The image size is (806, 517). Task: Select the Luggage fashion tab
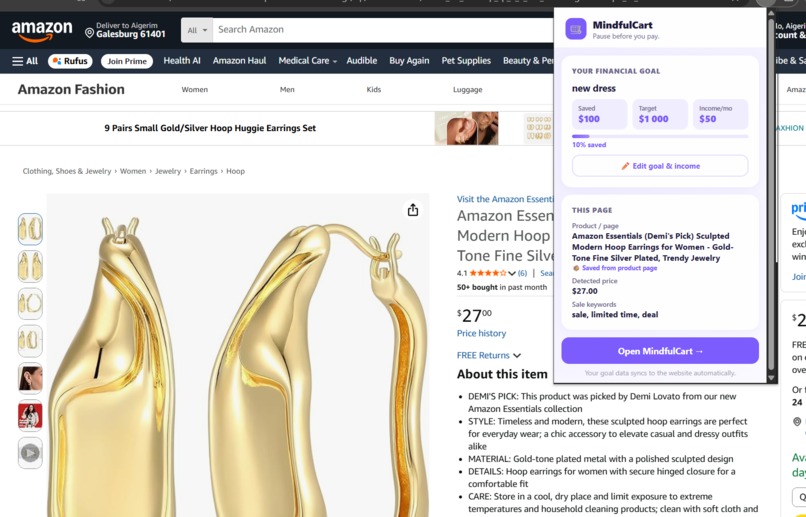pos(467,89)
